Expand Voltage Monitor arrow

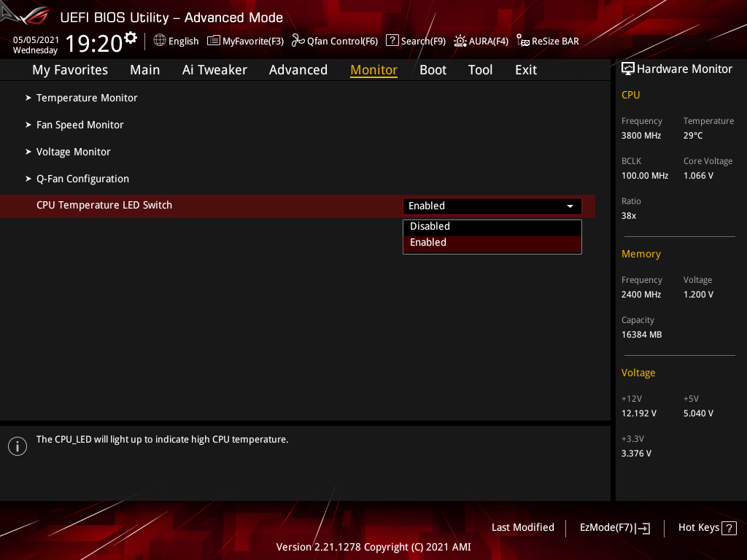[x=28, y=152]
